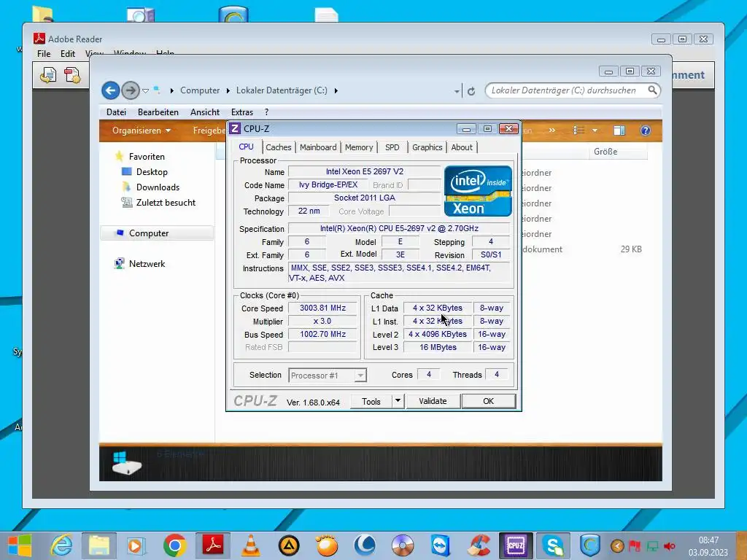Open Explorer help via blue question mark
Screen dimensions: 747x560
(645, 131)
